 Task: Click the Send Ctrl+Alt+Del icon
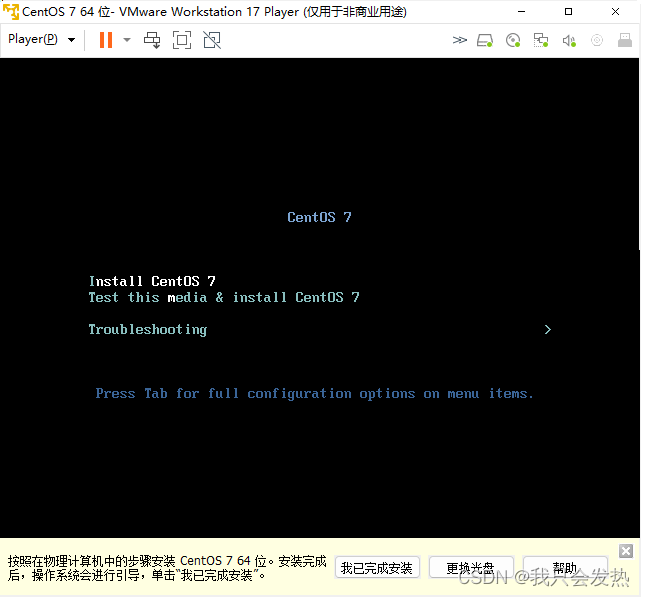click(x=152, y=40)
